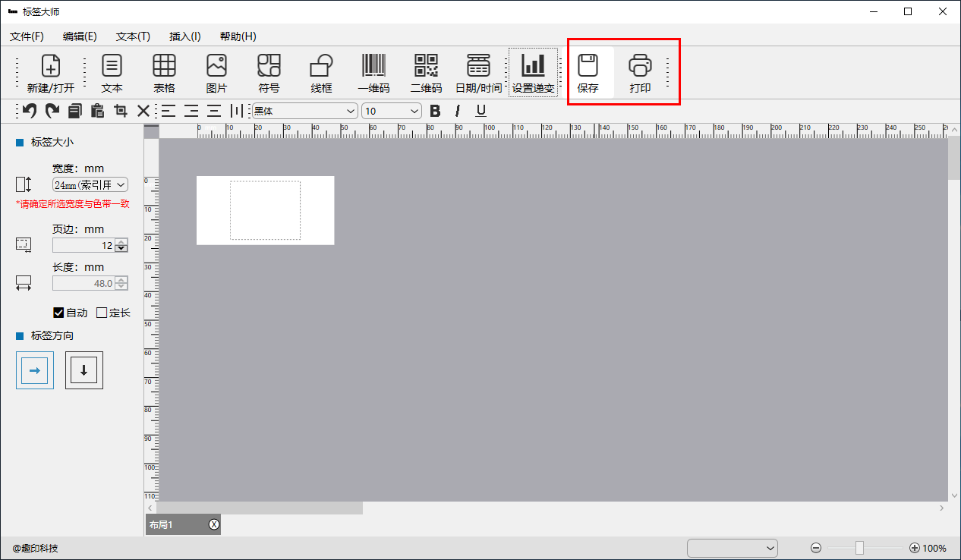This screenshot has width=961, height=560.
Task: Open the symbol (符号) tool
Action: [x=269, y=74]
